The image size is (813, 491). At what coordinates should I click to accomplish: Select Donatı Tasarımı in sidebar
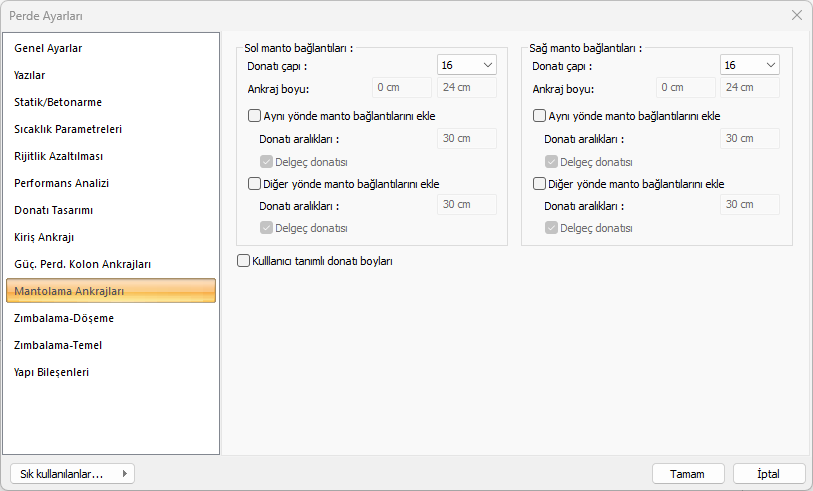[54, 210]
